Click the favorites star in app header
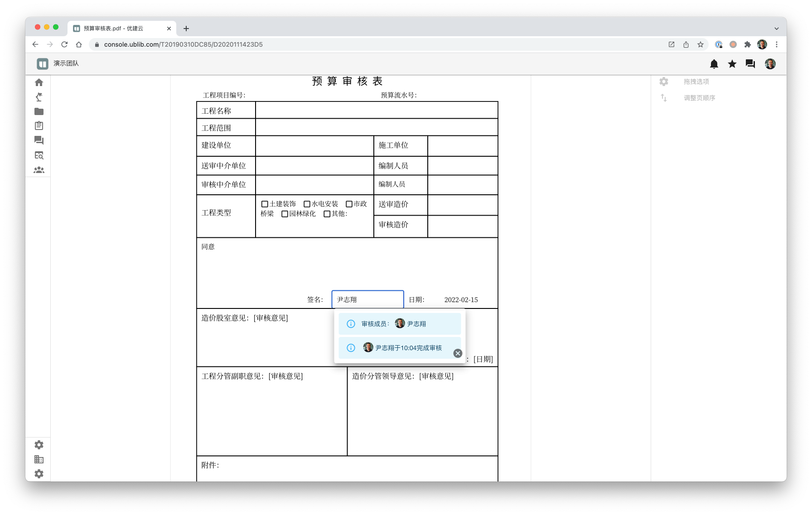812x515 pixels. coord(732,64)
